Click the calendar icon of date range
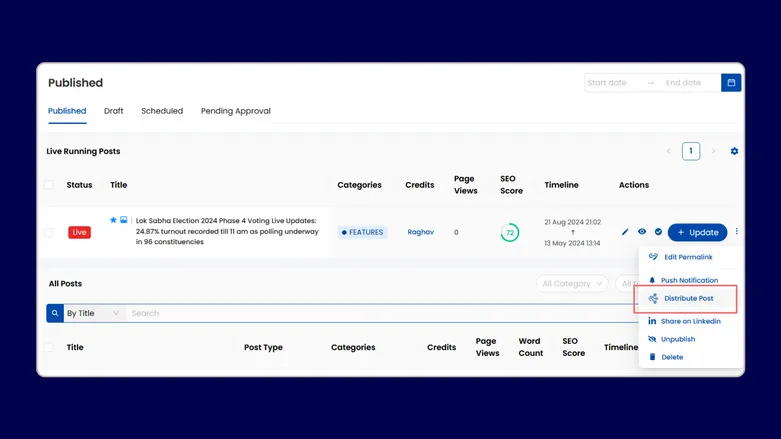Screen dimensions: 781x439 731,83
